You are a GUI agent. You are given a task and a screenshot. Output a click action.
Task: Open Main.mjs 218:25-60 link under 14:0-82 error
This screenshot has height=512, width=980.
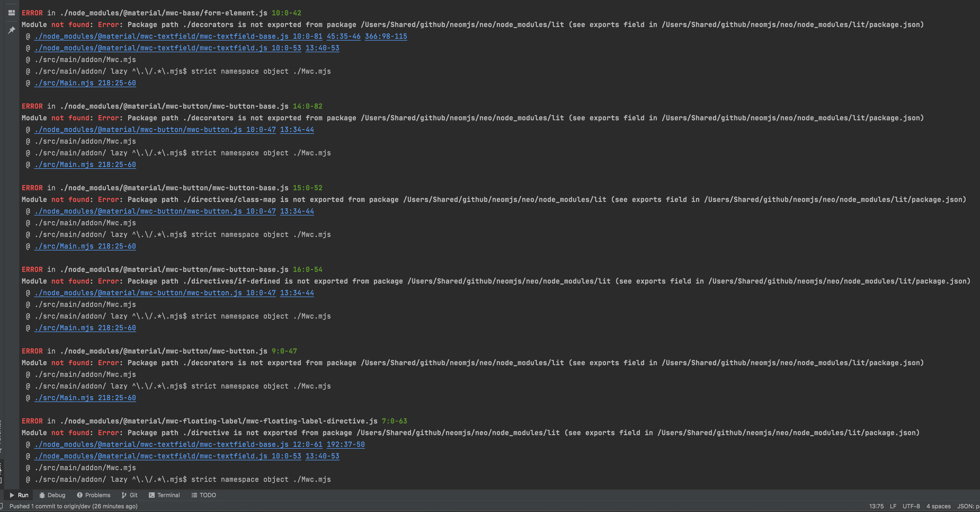tap(85, 165)
